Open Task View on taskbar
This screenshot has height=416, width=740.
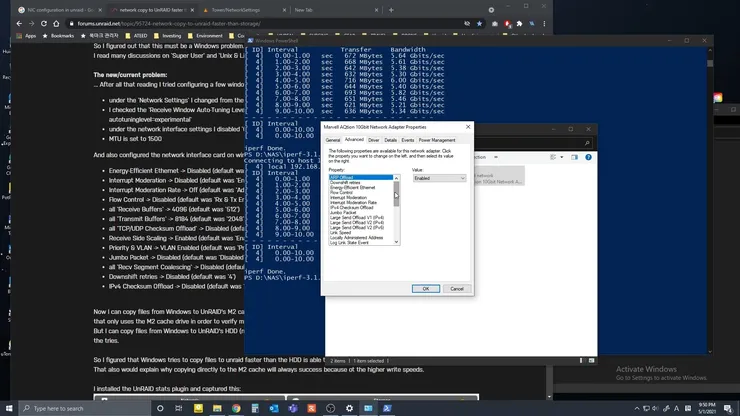178,408
